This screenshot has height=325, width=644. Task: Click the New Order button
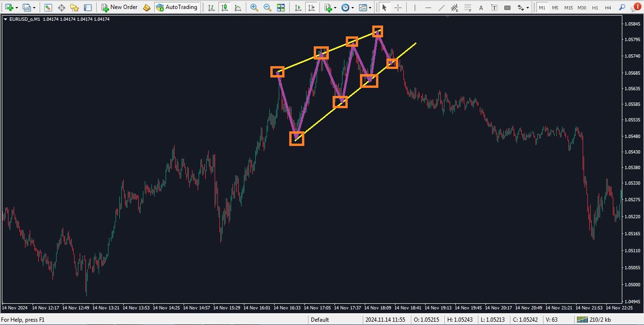(x=119, y=8)
